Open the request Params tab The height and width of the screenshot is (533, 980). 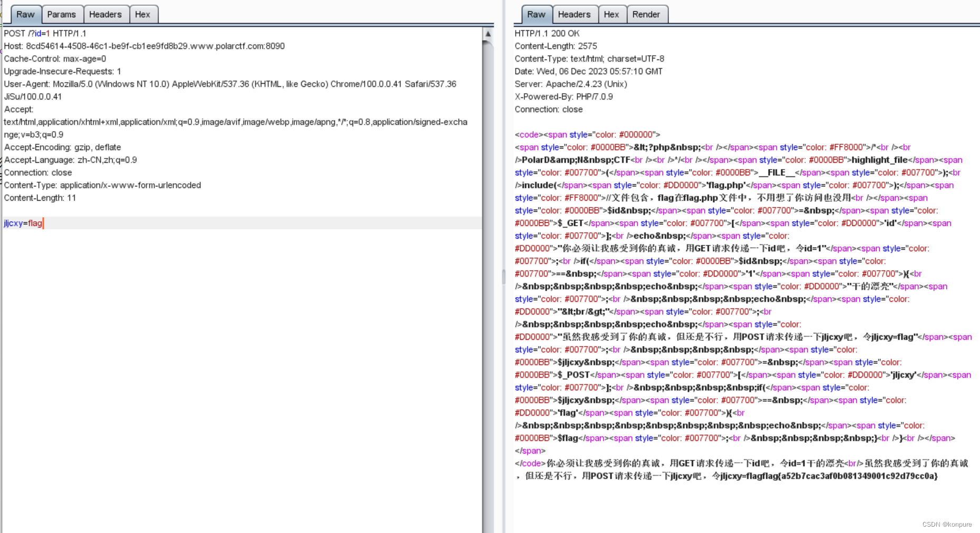pyautogui.click(x=62, y=14)
